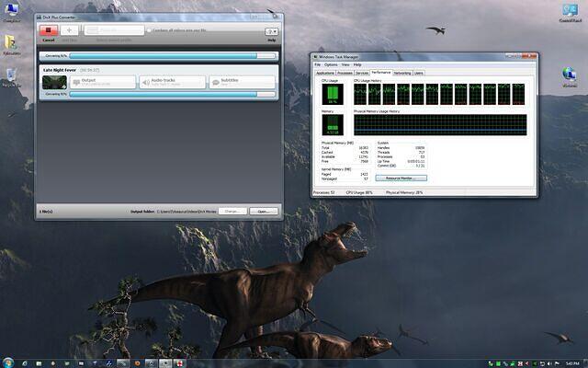This screenshot has height=368, width=588.
Task: Switch to the Networking tab
Action: click(401, 72)
